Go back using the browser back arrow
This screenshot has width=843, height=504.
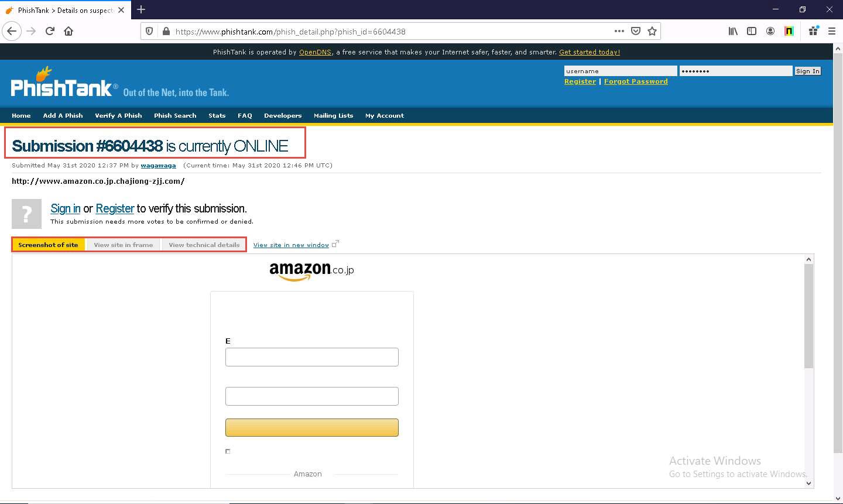12,31
